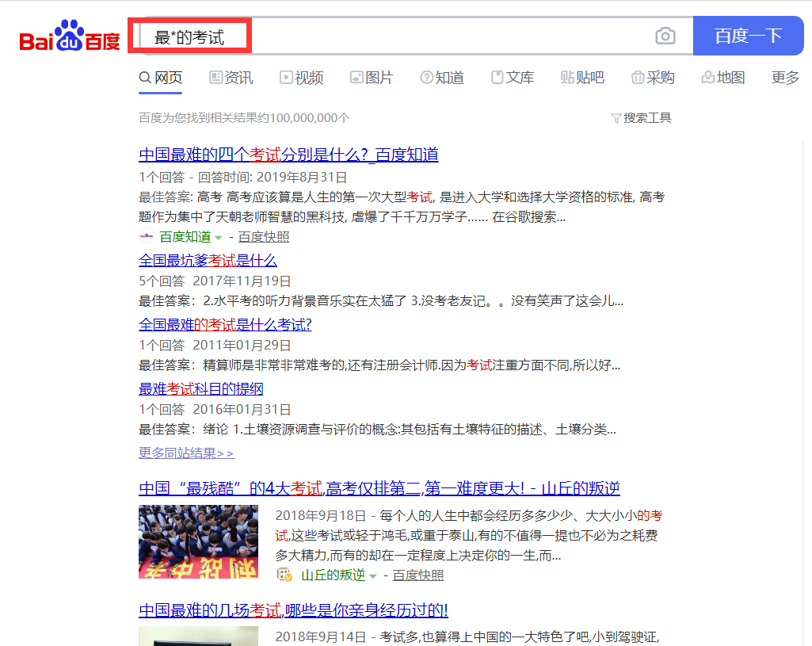Click the thumbnail beside the 2018年9月14日 result
Image resolution: width=812 pixels, height=646 pixels.
198,636
